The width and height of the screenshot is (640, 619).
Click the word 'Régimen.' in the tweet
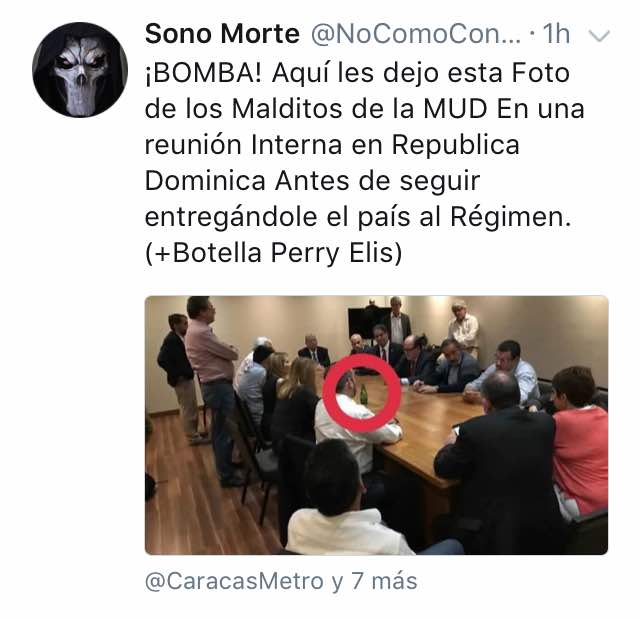510,217
